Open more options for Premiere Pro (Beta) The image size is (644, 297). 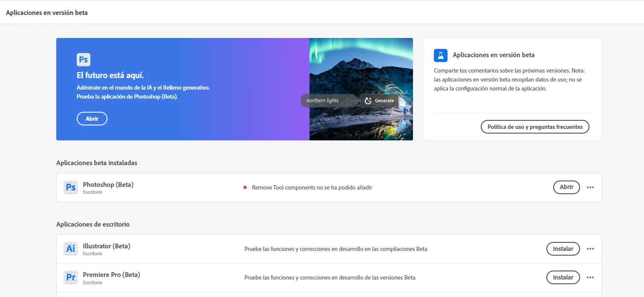coord(590,277)
